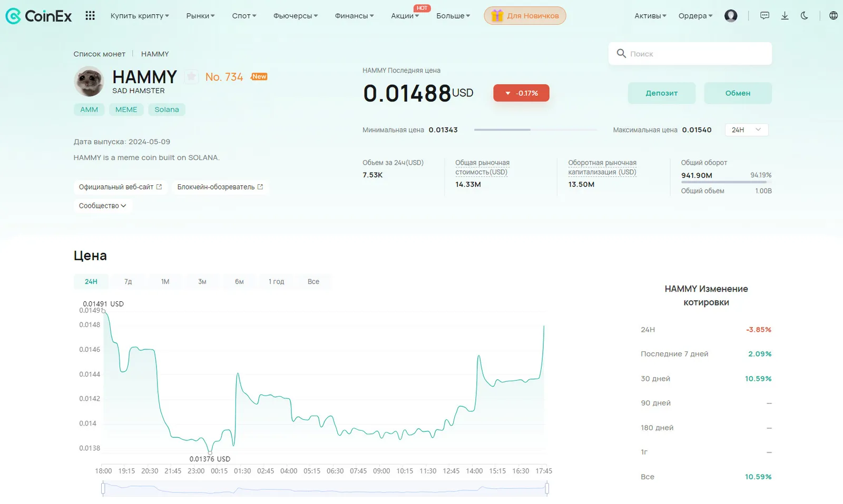Switch chart to 7д period

point(128,281)
